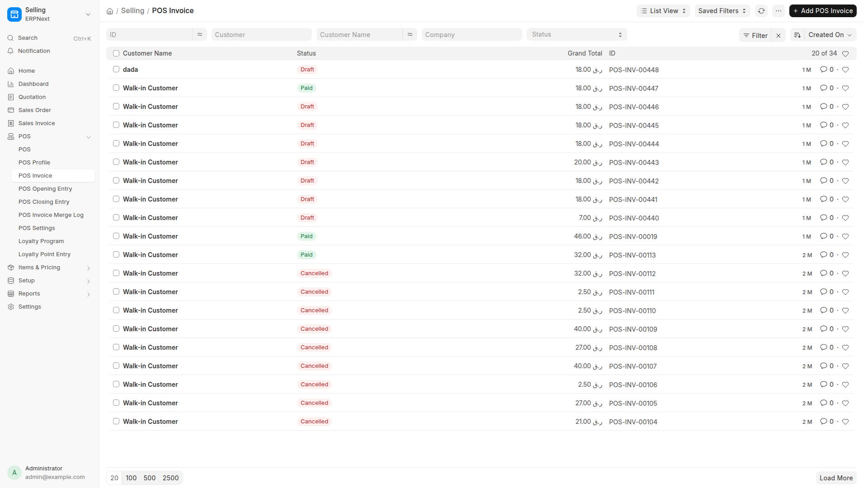This screenshot has height=488, width=868.
Task: Clear filters with the X button
Action: pyautogui.click(x=778, y=35)
